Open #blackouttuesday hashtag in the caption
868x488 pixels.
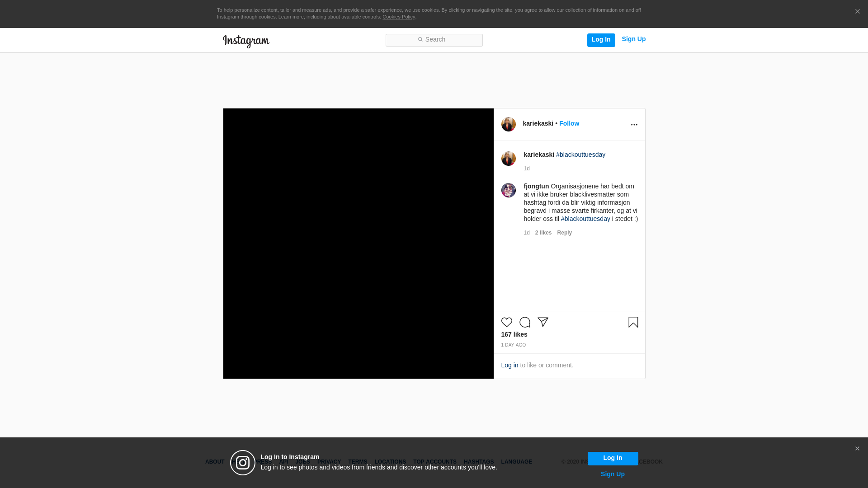click(x=580, y=155)
